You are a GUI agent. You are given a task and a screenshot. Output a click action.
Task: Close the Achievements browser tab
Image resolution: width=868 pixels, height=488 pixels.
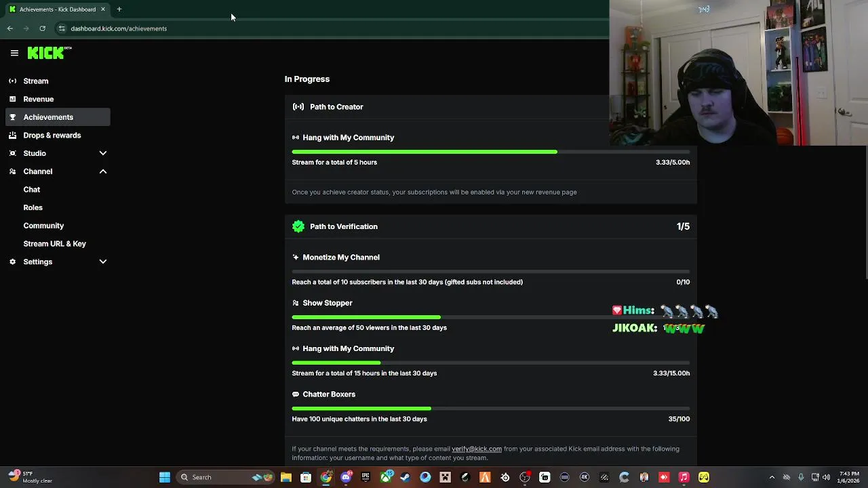tap(103, 9)
